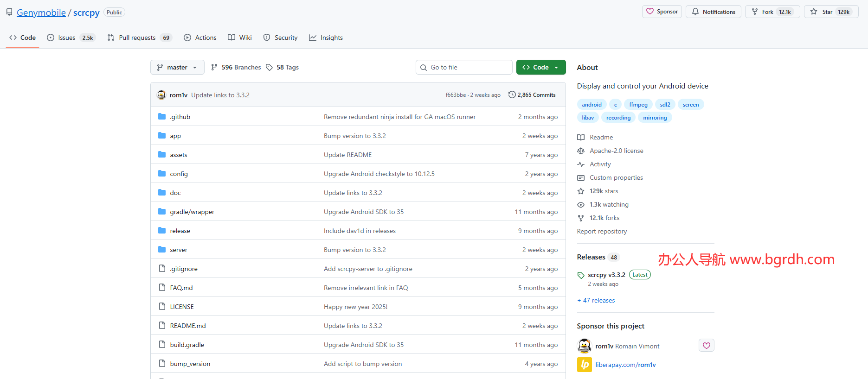This screenshot has width=868, height=379.
Task: Toggle Notifications for this repository
Action: click(714, 12)
